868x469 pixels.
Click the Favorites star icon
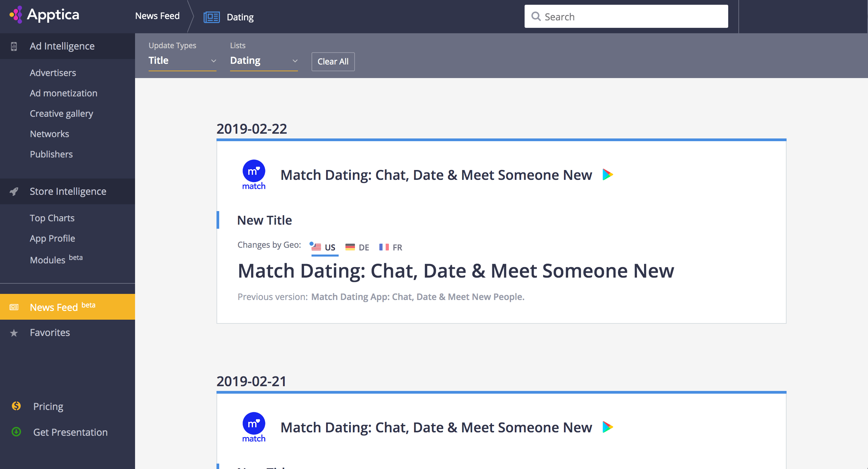(x=14, y=333)
